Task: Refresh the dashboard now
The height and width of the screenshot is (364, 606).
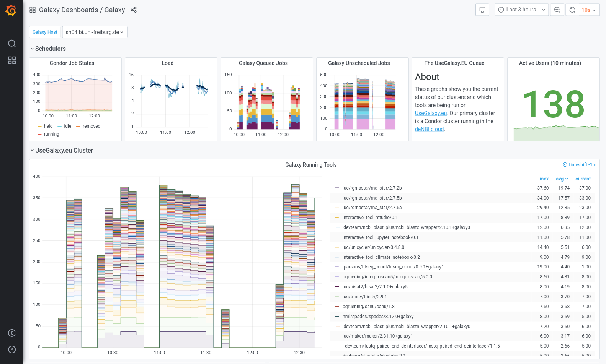Action: (x=572, y=10)
